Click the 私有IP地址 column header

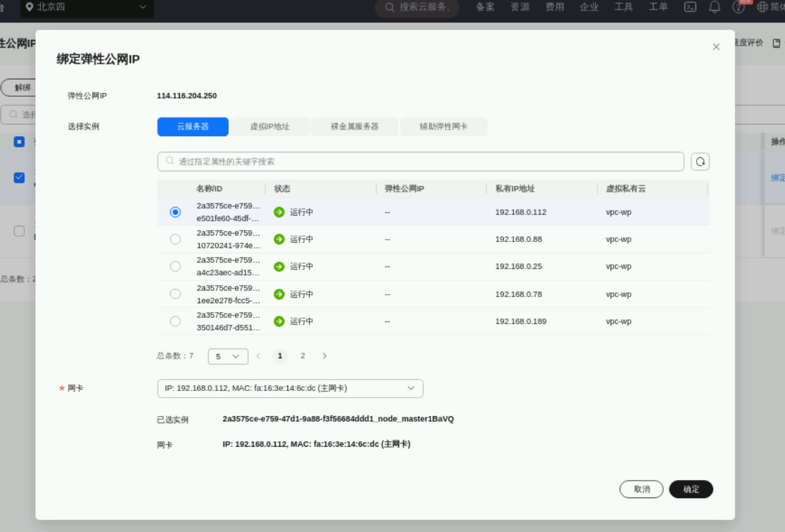click(515, 189)
